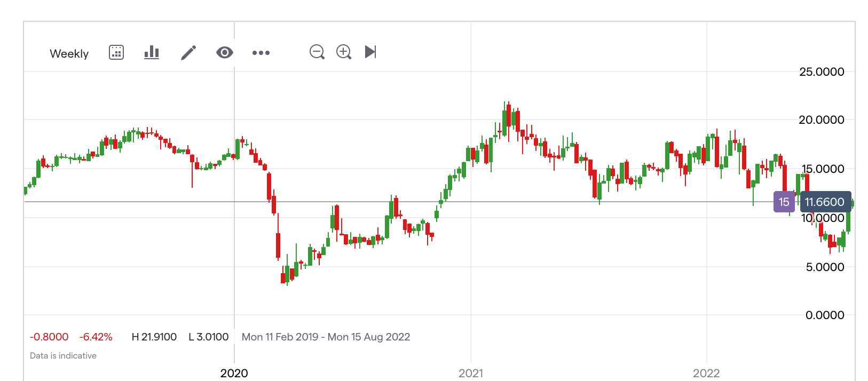Screen dimensions: 868x381
Task: Open the three-dot more options menu
Action: (261, 53)
